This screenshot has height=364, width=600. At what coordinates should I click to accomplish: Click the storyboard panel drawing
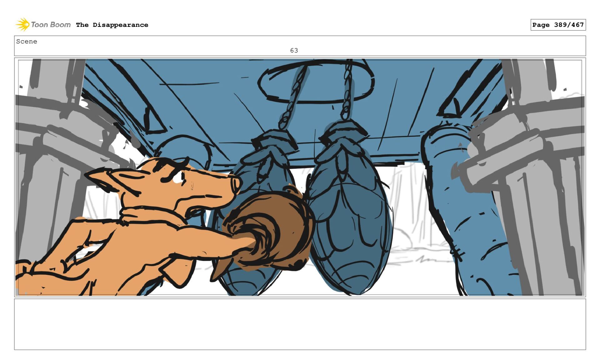tap(300, 177)
